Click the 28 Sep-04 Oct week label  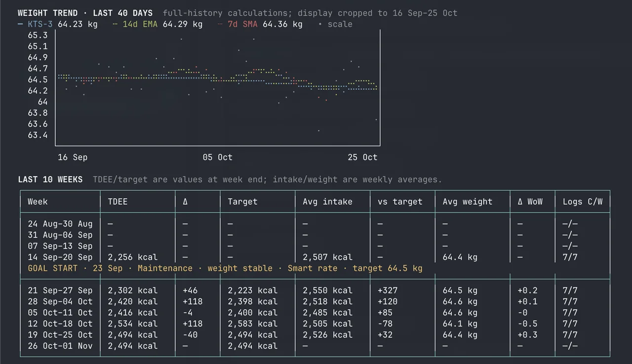60,301
